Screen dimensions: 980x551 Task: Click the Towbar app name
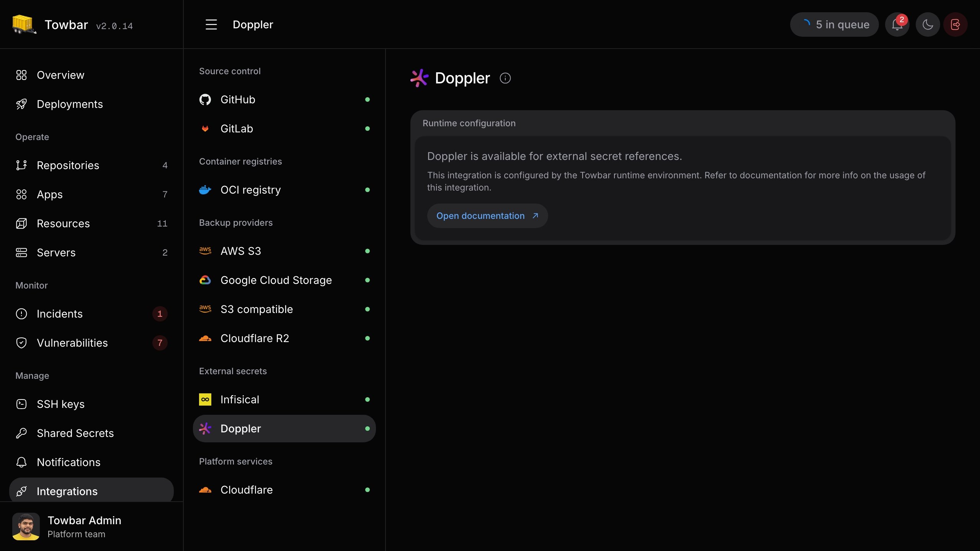point(66,24)
